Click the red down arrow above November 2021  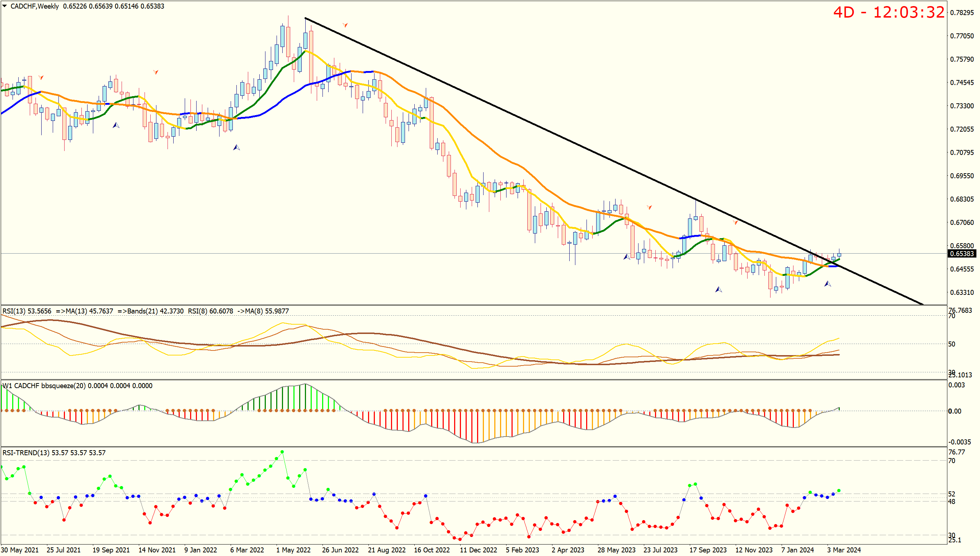coord(156,72)
